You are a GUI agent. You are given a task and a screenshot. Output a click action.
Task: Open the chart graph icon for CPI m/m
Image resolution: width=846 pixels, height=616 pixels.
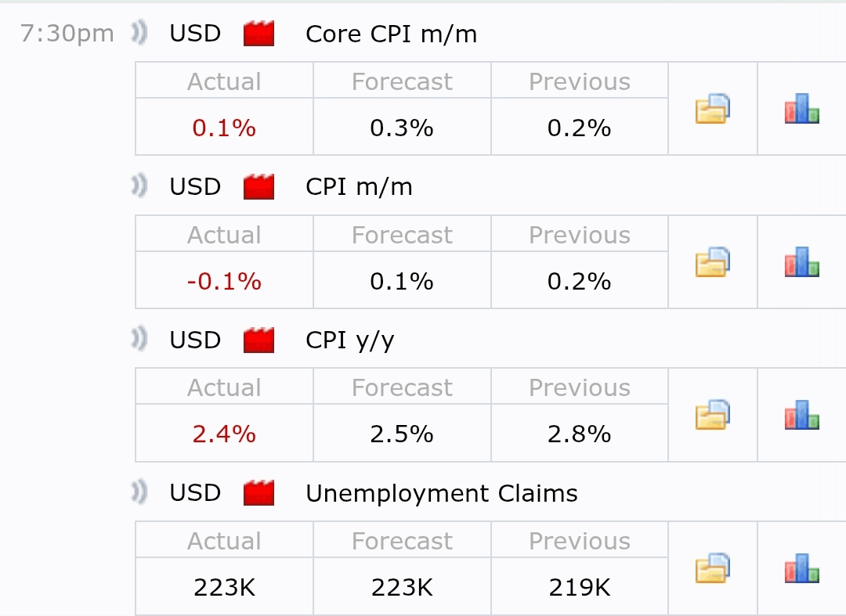[801, 262]
